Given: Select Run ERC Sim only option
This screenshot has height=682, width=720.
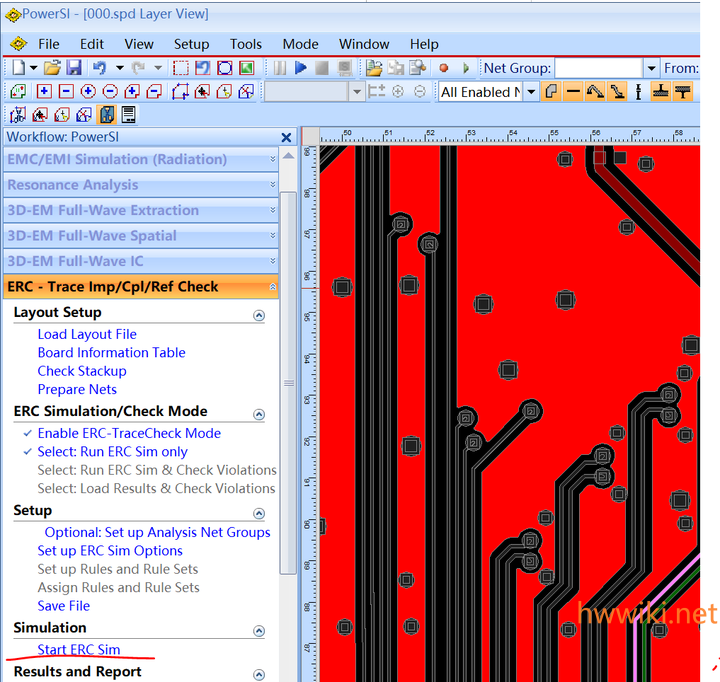Looking at the screenshot, I should coord(112,452).
